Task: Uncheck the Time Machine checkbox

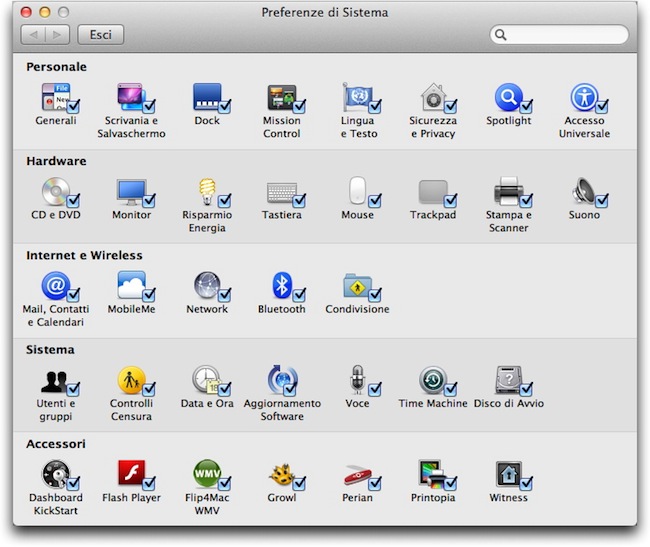Action: click(x=450, y=388)
